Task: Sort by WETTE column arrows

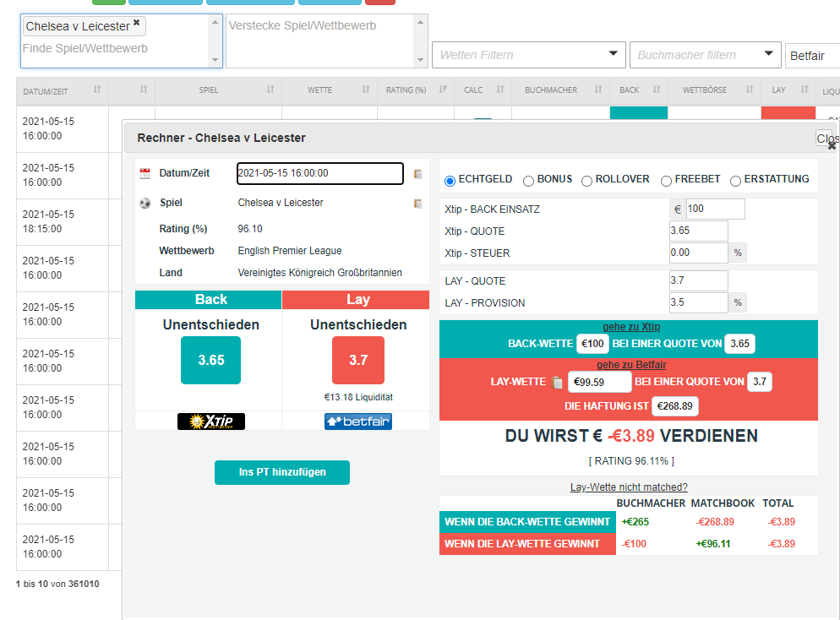Action: [365, 90]
